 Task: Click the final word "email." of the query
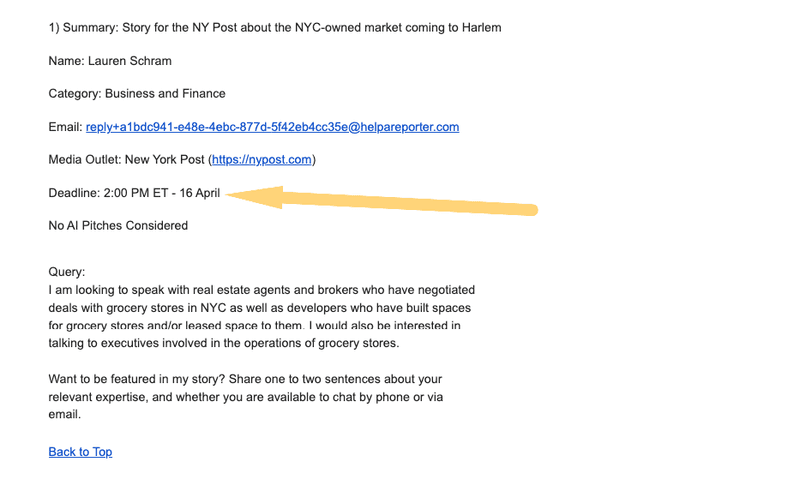[65, 415]
